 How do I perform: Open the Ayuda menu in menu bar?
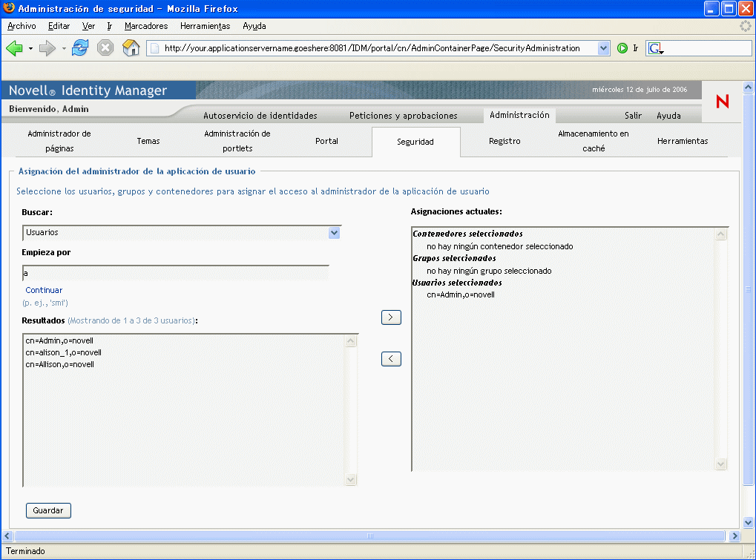(254, 26)
